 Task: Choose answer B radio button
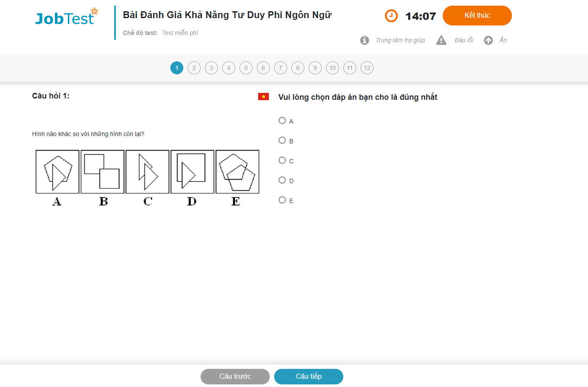point(282,140)
